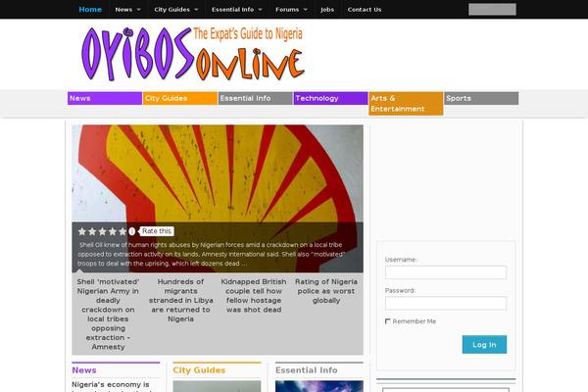588x392 pixels.
Task: Select the orange City Guides category tab
Action: click(180, 98)
